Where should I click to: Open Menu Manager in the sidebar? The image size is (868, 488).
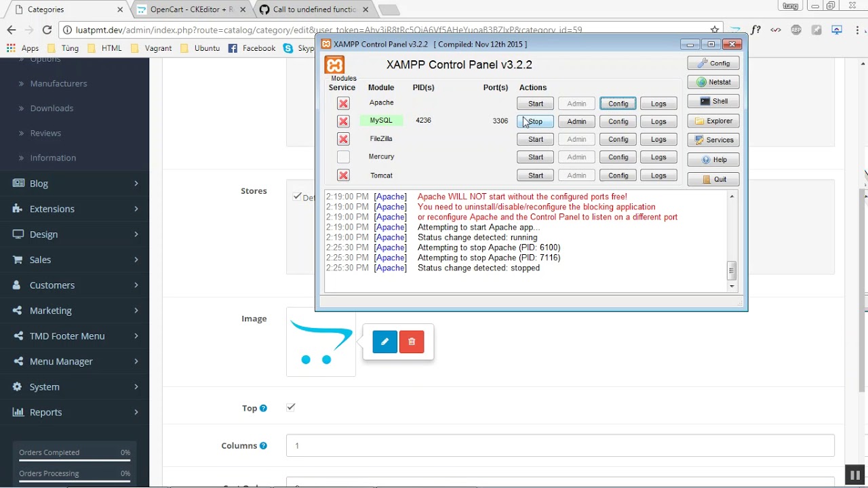point(75,361)
